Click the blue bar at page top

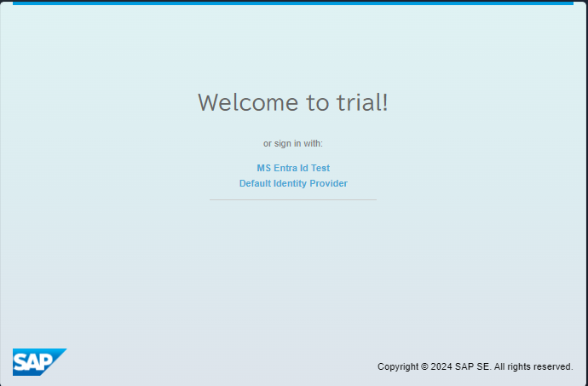293,3
